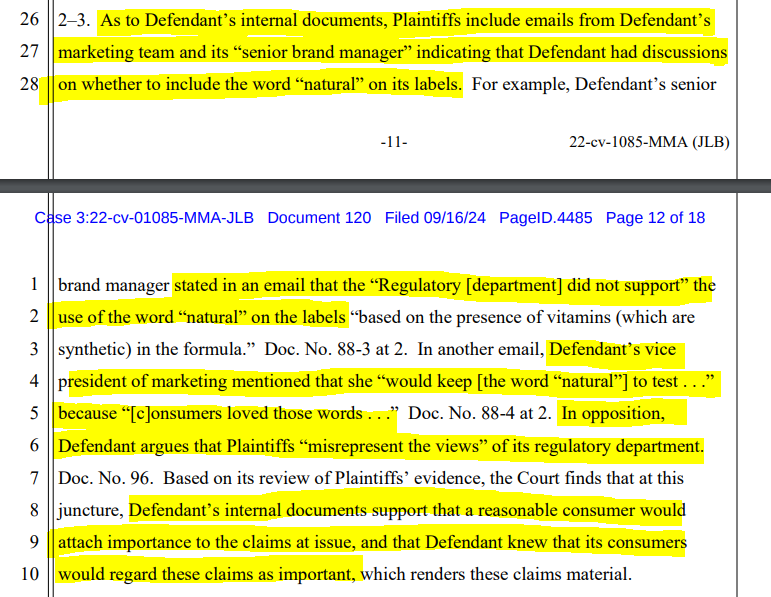
Task: Click 'which renders these claims material.'
Action: tap(497, 574)
